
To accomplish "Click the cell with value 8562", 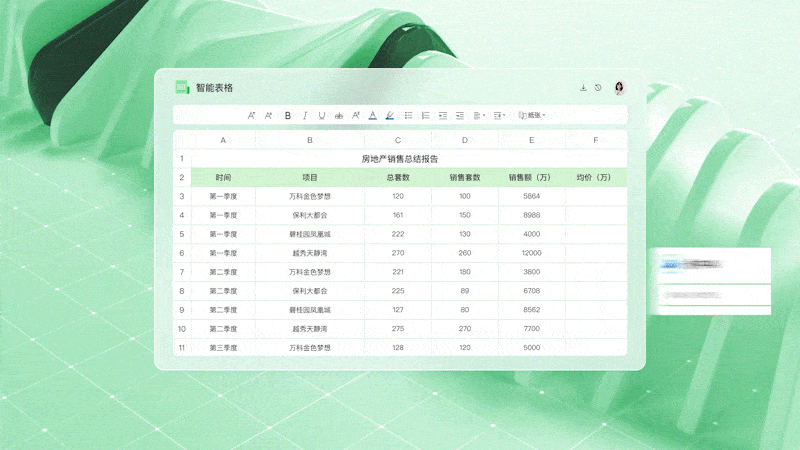I will tap(532, 310).
